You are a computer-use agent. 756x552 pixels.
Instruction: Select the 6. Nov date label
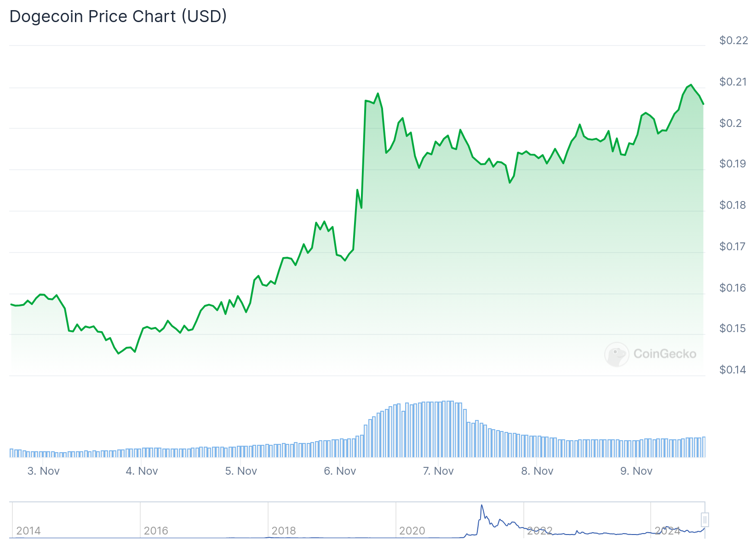(x=340, y=471)
